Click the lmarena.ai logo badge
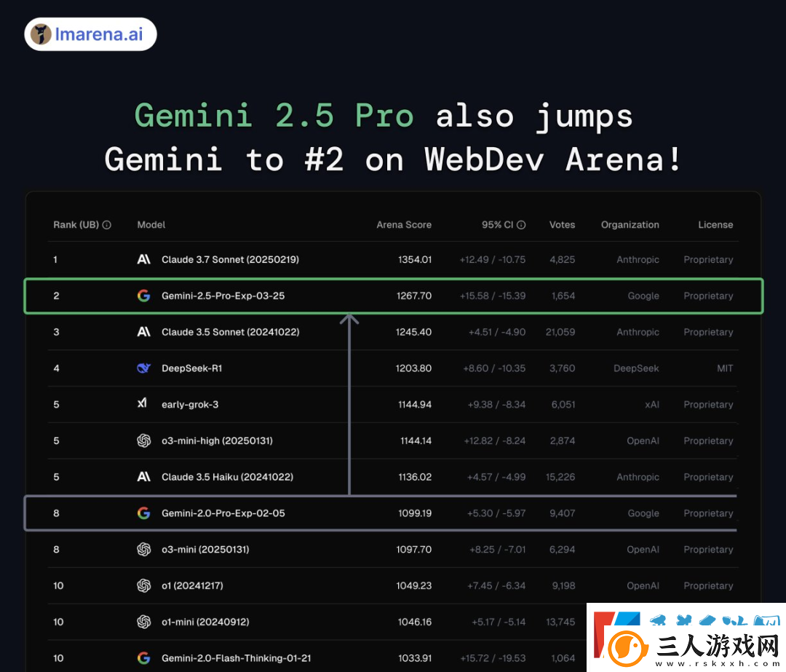786x672 pixels. (x=90, y=34)
